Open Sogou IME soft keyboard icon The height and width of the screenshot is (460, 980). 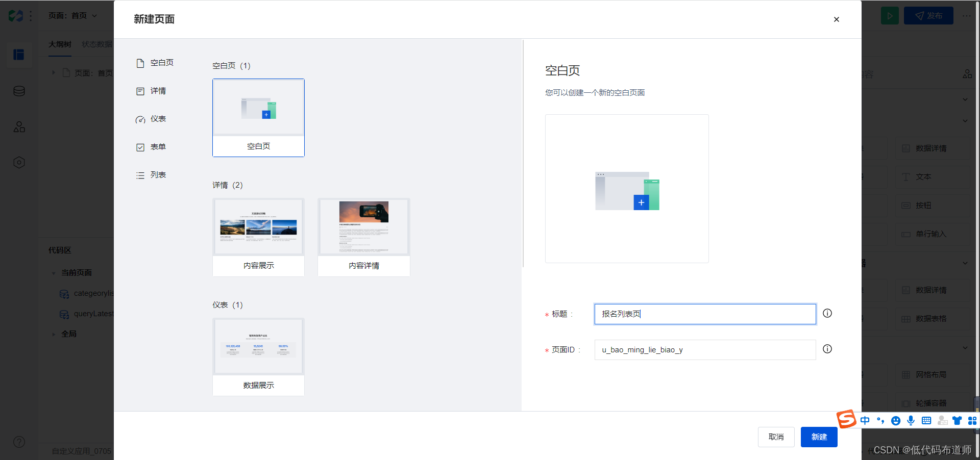pyautogui.click(x=926, y=421)
